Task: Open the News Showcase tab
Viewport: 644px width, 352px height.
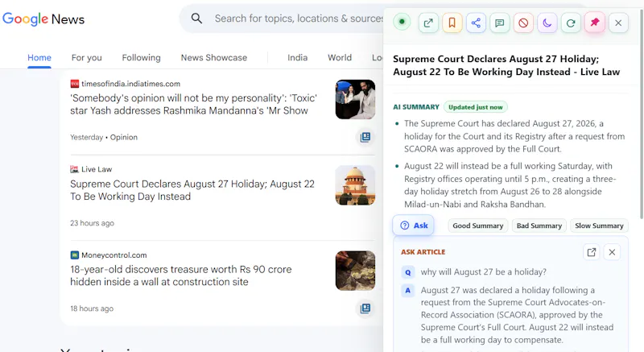Action: (214, 57)
